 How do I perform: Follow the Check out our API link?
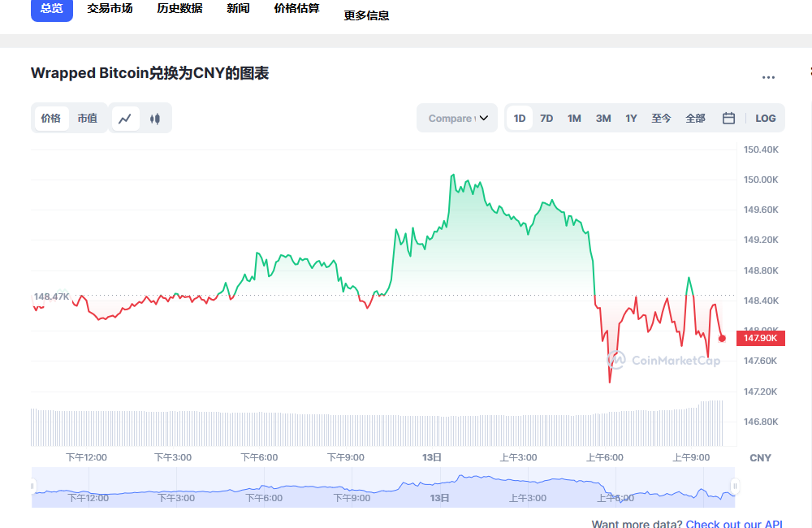(x=734, y=523)
